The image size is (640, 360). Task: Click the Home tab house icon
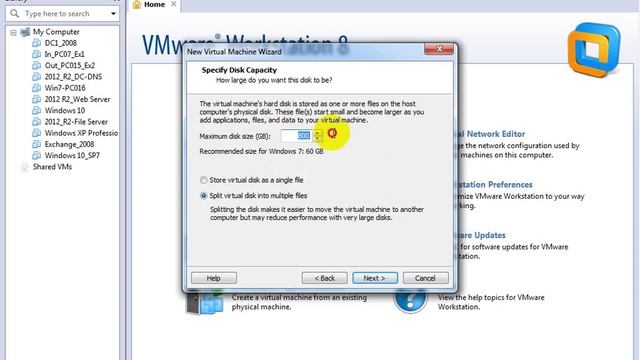click(137, 4)
